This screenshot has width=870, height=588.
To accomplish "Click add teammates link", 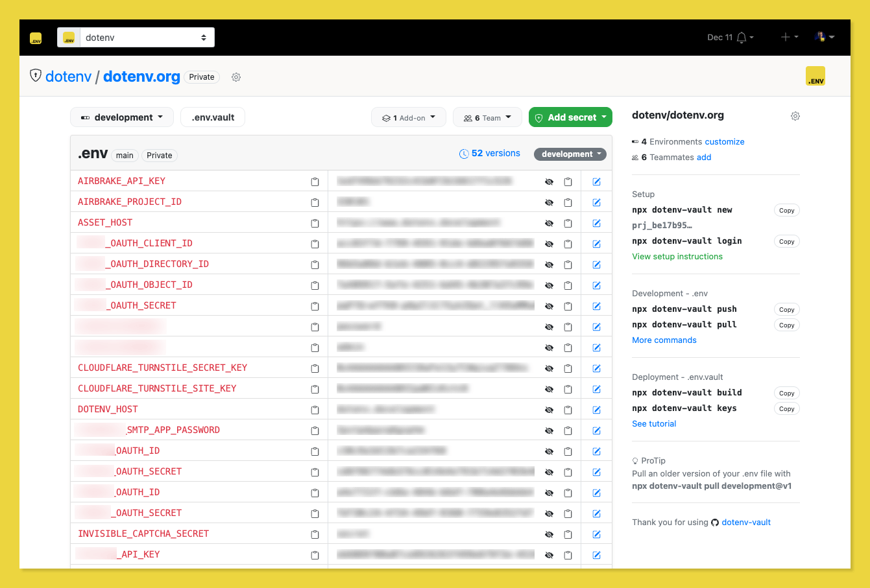I will tap(704, 158).
